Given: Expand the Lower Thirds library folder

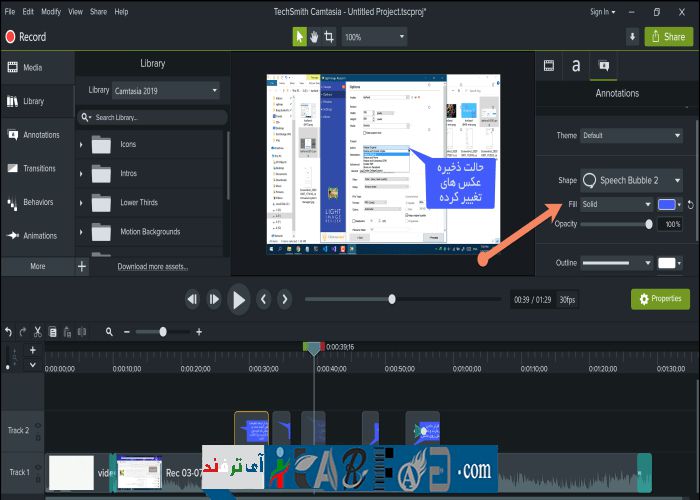Looking at the screenshot, I should tap(81, 203).
